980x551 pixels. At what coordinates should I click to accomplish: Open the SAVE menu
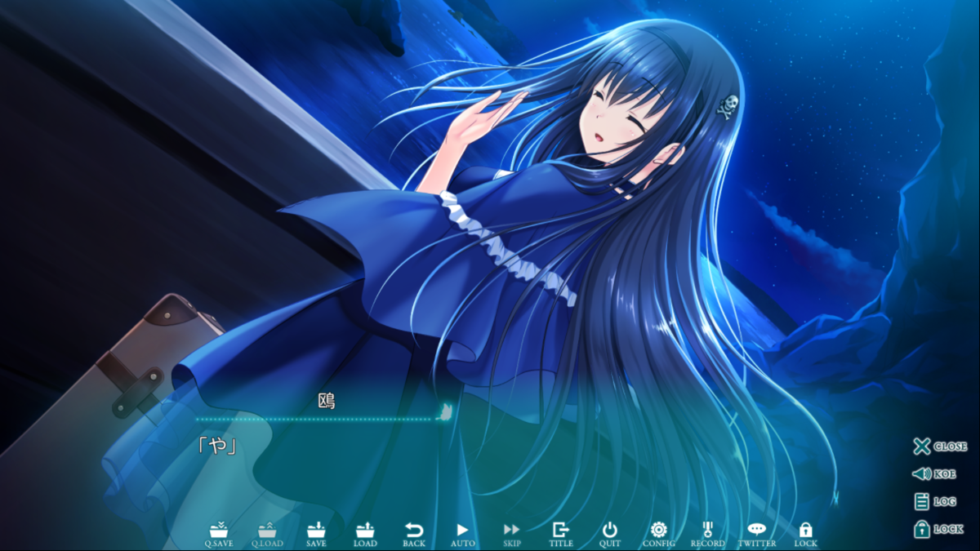pos(317,535)
